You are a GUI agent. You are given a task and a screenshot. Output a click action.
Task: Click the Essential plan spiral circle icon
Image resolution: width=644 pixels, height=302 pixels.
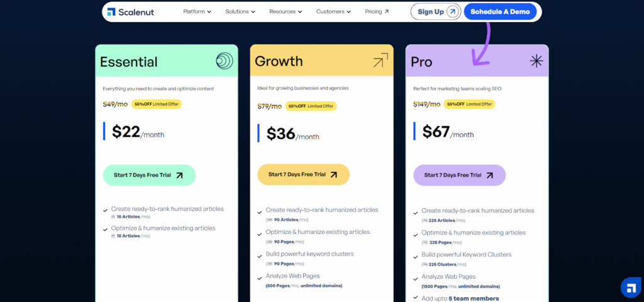tap(225, 61)
